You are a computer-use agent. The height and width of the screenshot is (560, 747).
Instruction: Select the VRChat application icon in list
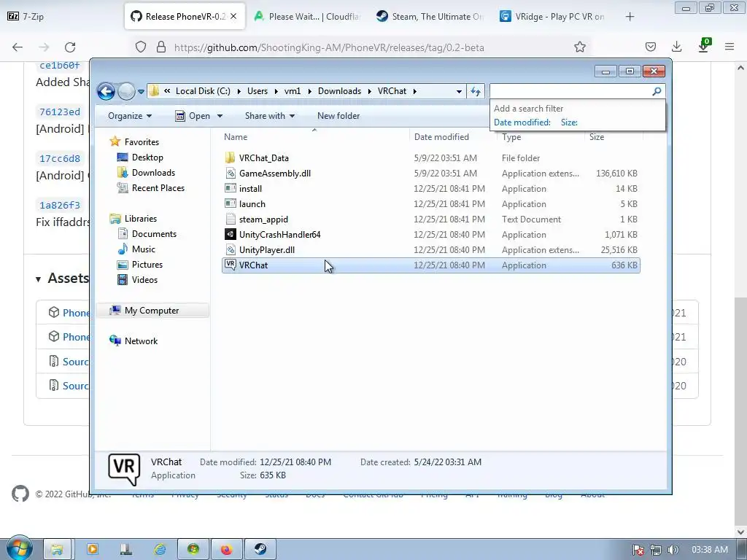(230, 265)
